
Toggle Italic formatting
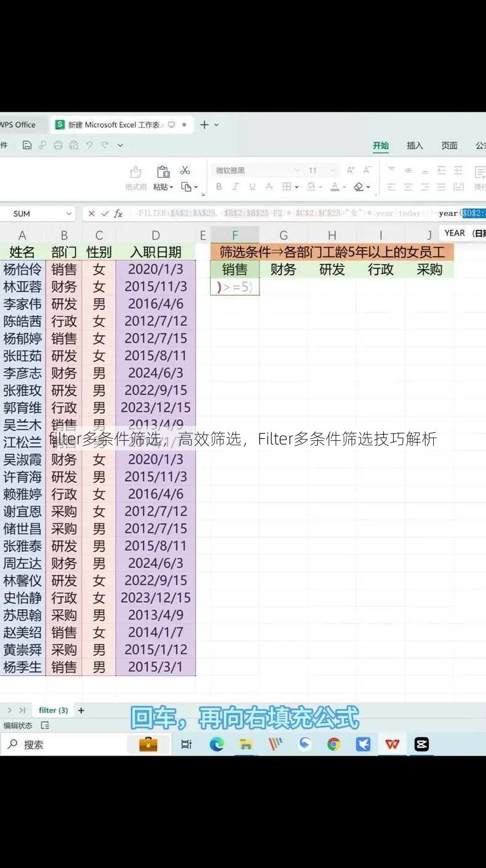point(236,186)
